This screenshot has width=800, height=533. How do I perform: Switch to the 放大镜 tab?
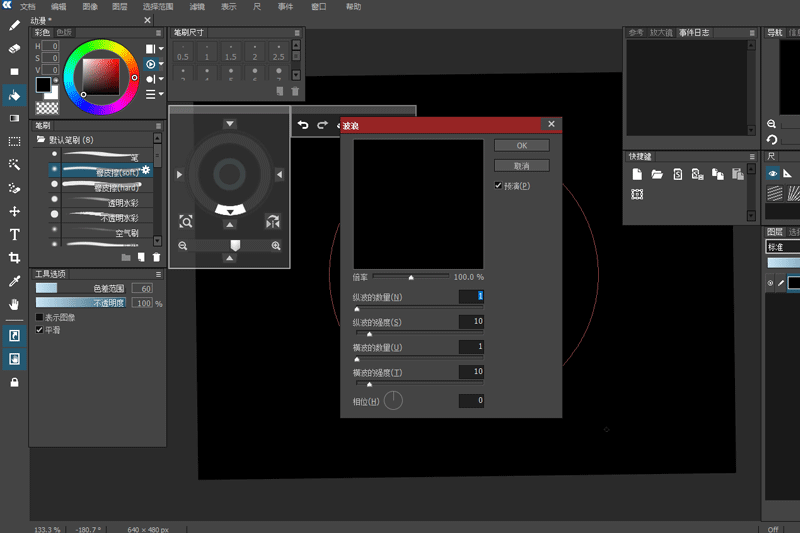click(661, 33)
